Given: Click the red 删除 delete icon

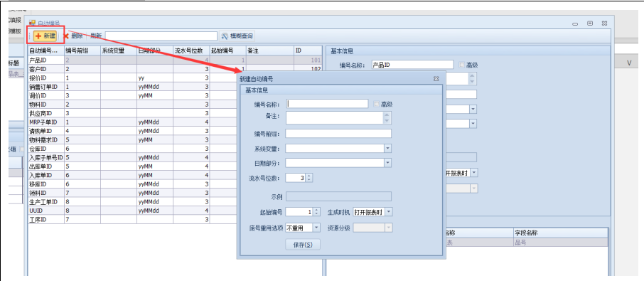Looking at the screenshot, I should (65, 36).
